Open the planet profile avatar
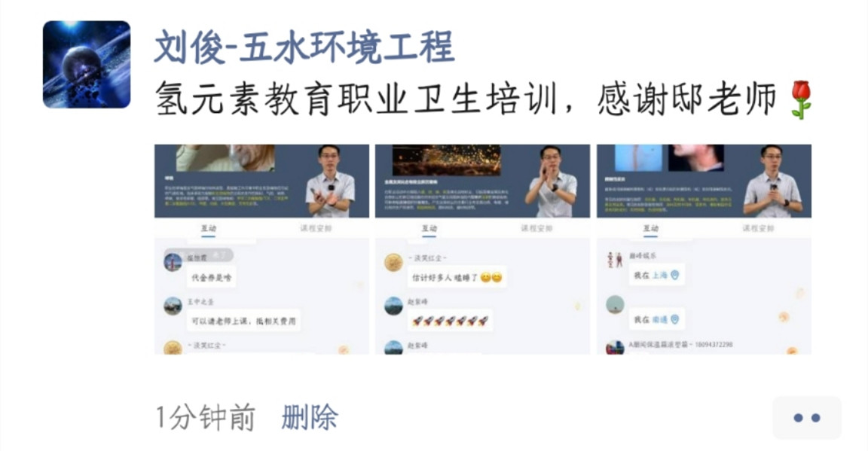The height and width of the screenshot is (451, 868). [x=87, y=64]
